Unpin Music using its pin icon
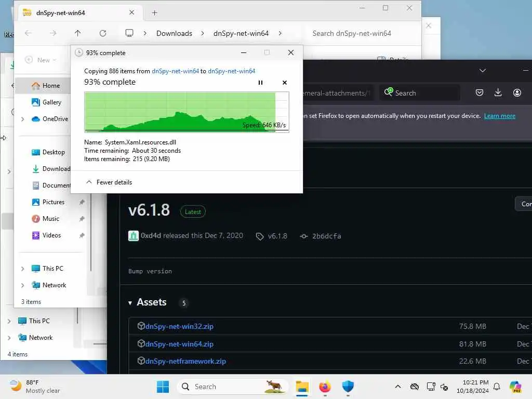 coord(82,219)
